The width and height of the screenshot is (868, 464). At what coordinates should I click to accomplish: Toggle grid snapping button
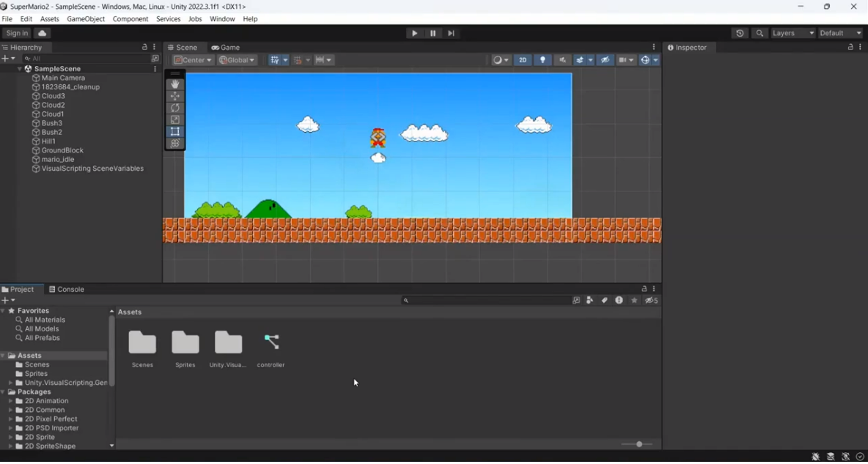[275, 60]
